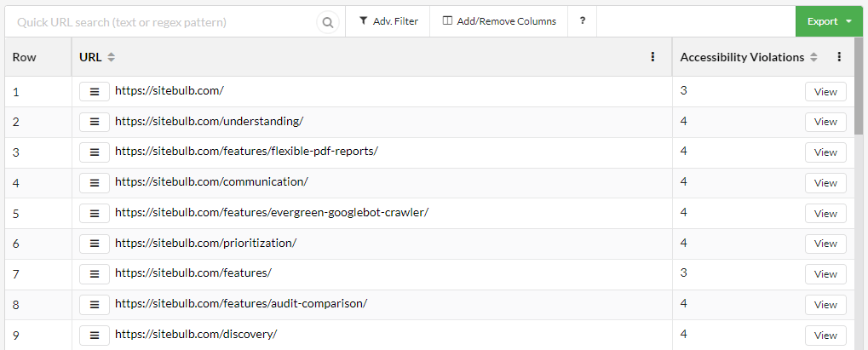Screen dimensions: 868x350
Task: Open hamburger menu for /discovery/ row
Action: [x=95, y=335]
